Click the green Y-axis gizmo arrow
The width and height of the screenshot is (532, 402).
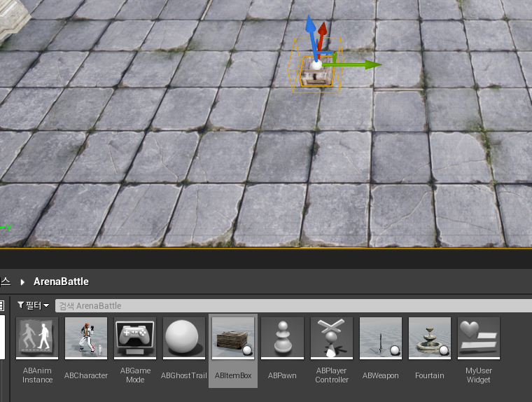pyautogui.click(x=372, y=64)
